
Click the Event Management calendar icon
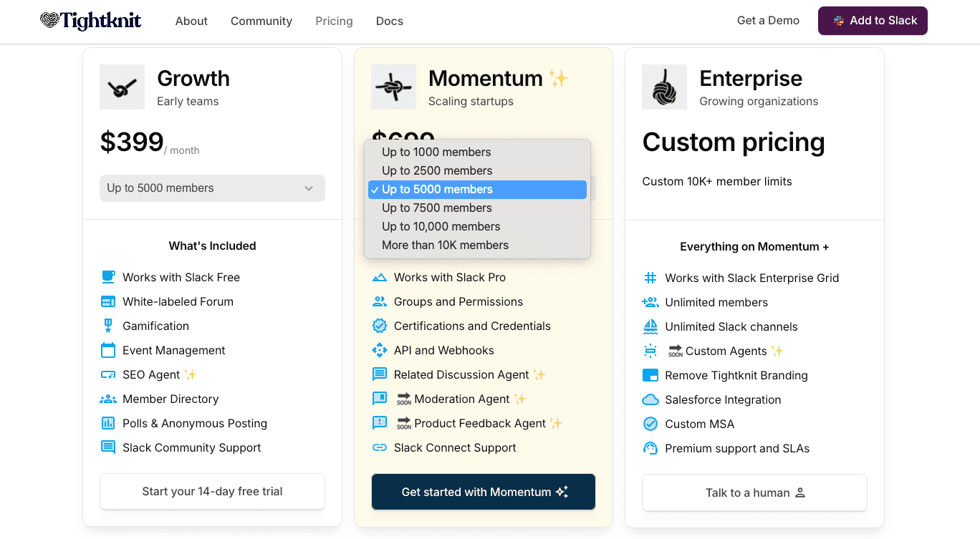(x=108, y=350)
